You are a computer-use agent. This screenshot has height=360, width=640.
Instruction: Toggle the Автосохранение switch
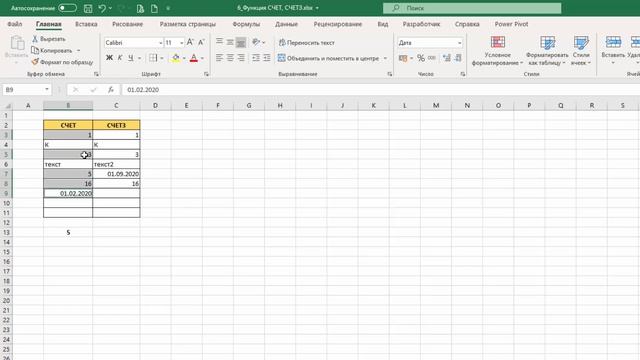[x=67, y=8]
